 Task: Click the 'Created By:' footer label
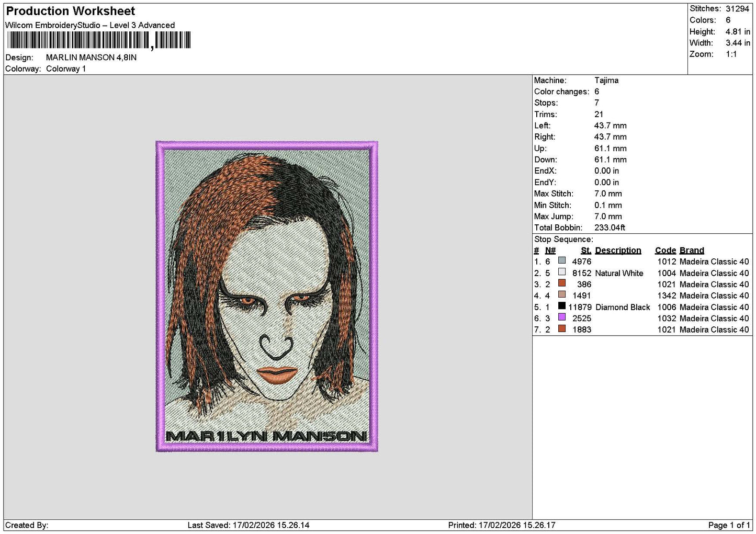pos(27,526)
